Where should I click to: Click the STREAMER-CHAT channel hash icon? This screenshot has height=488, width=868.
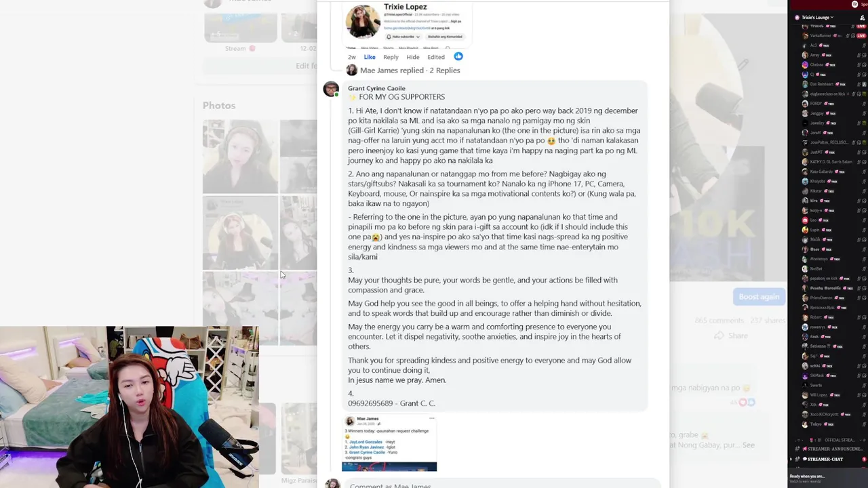(x=797, y=459)
